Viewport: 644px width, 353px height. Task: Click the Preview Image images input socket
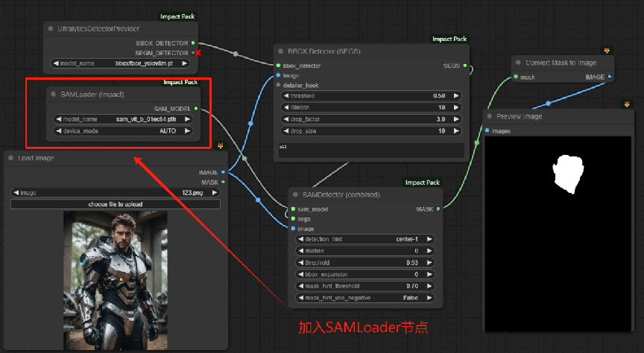point(487,131)
